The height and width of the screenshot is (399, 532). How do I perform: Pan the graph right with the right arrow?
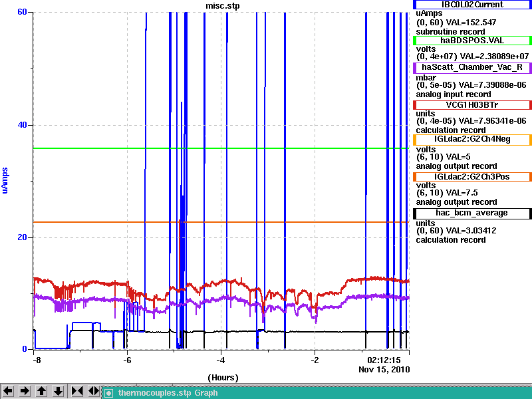coord(25,391)
